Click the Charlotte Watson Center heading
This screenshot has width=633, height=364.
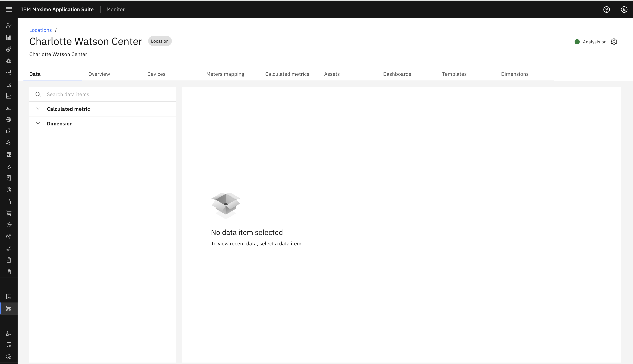tap(86, 42)
